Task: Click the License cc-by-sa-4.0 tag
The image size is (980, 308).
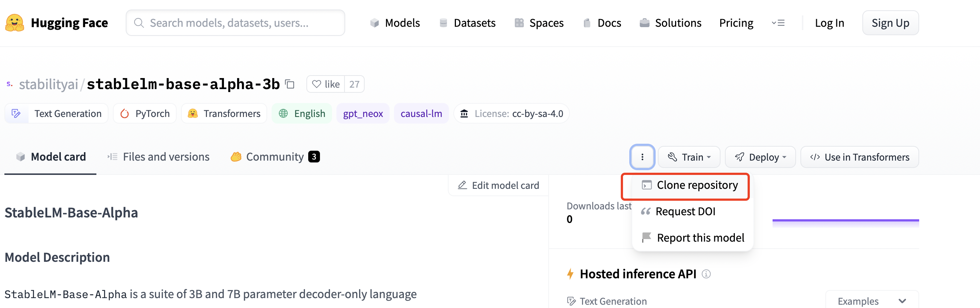Action: click(511, 113)
